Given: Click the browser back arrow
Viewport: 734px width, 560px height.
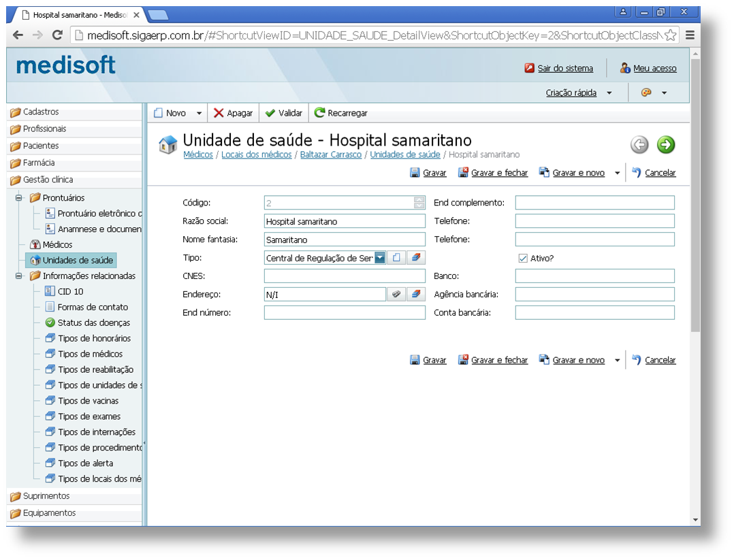Looking at the screenshot, I should click(x=18, y=35).
